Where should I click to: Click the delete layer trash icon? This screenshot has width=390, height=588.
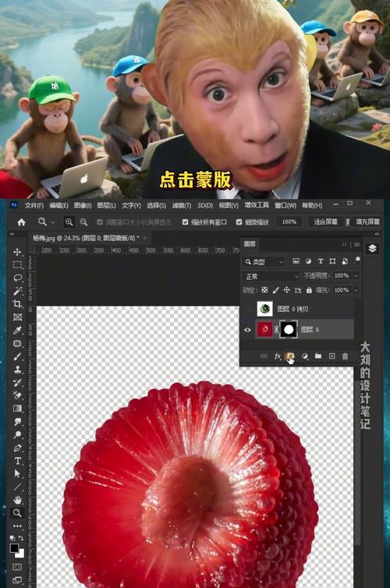(345, 356)
